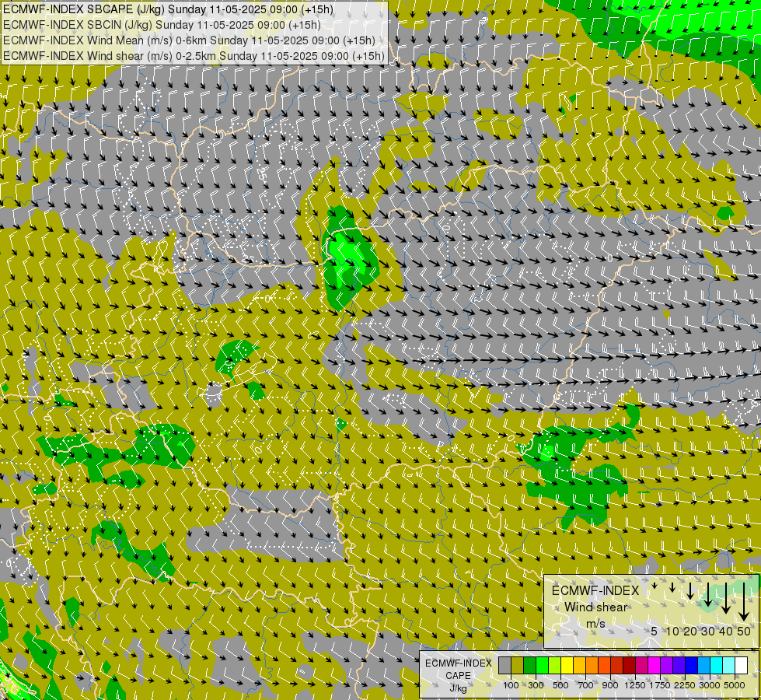Click the 100 label on CAPE scale
The height and width of the screenshot is (700, 761).
pyautogui.click(x=511, y=685)
